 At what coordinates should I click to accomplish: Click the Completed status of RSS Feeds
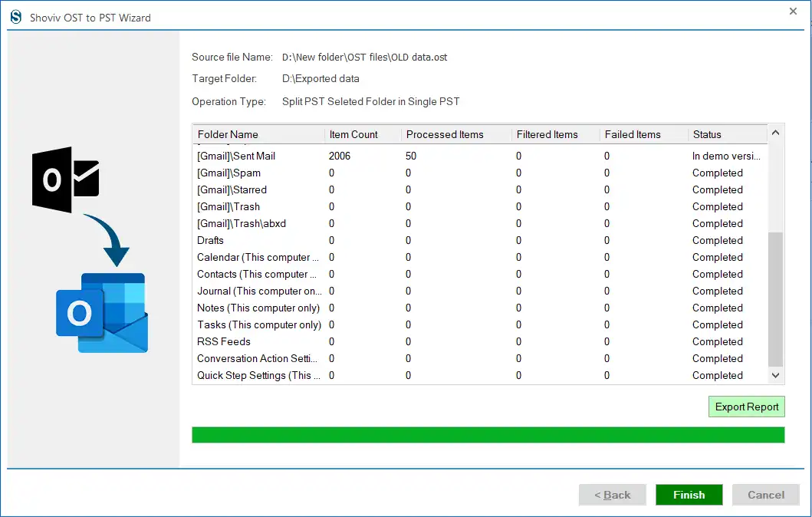pos(717,341)
